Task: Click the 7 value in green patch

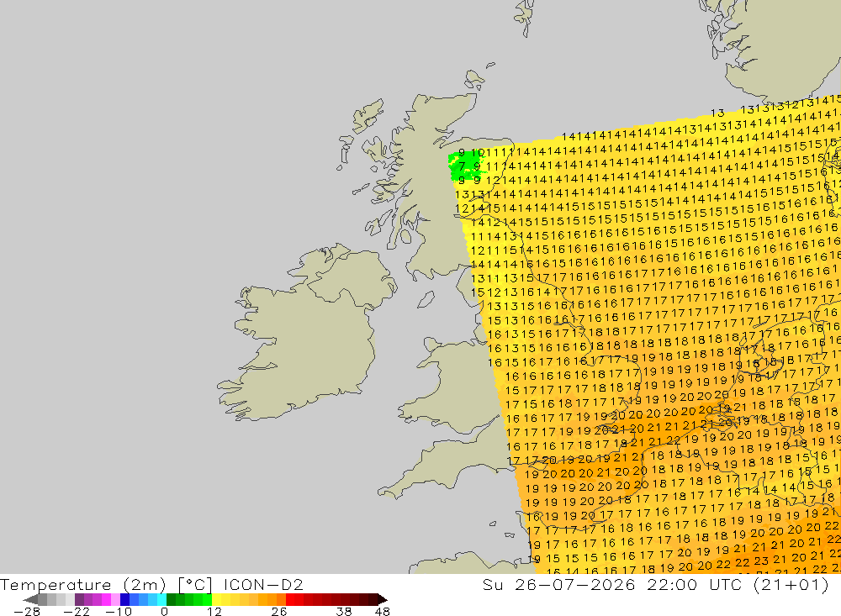Action: click(x=462, y=166)
